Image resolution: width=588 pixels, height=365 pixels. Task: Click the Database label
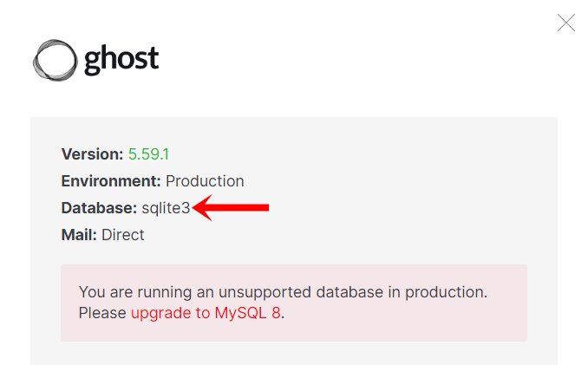pos(99,208)
